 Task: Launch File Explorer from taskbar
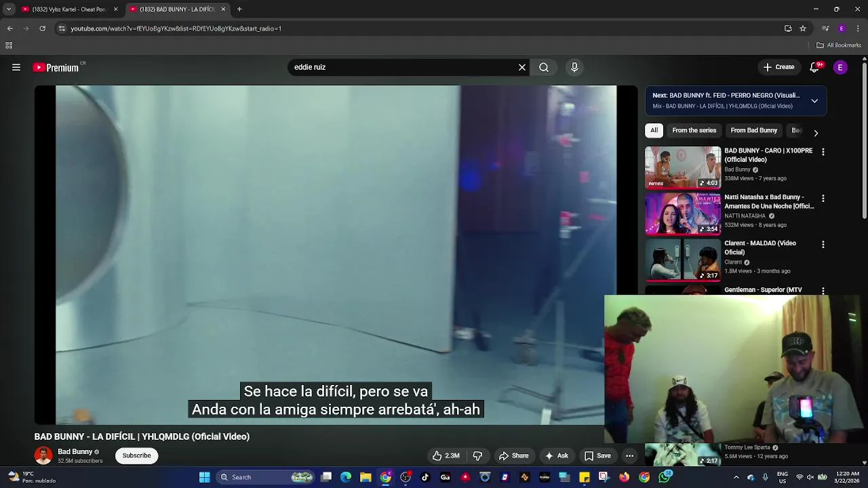(366, 477)
